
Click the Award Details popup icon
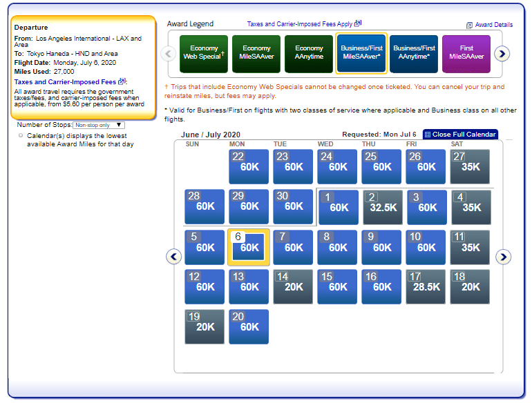470,25
